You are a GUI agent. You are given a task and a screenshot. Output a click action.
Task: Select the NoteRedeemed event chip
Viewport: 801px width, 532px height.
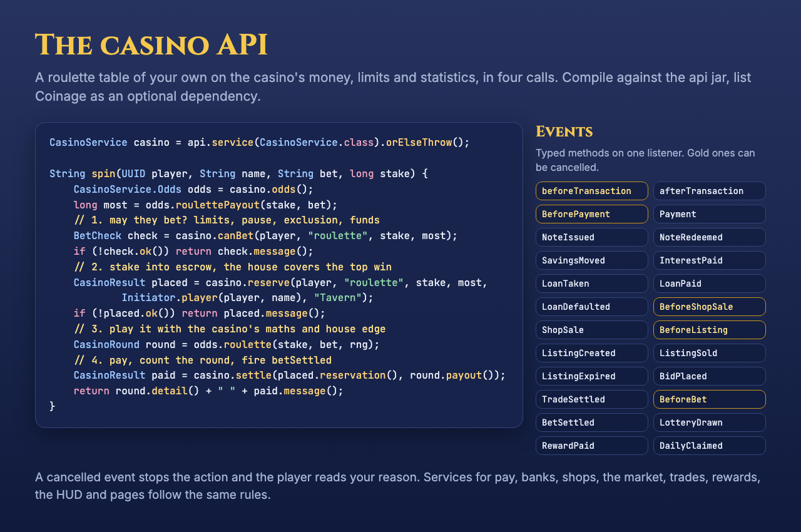click(x=710, y=237)
